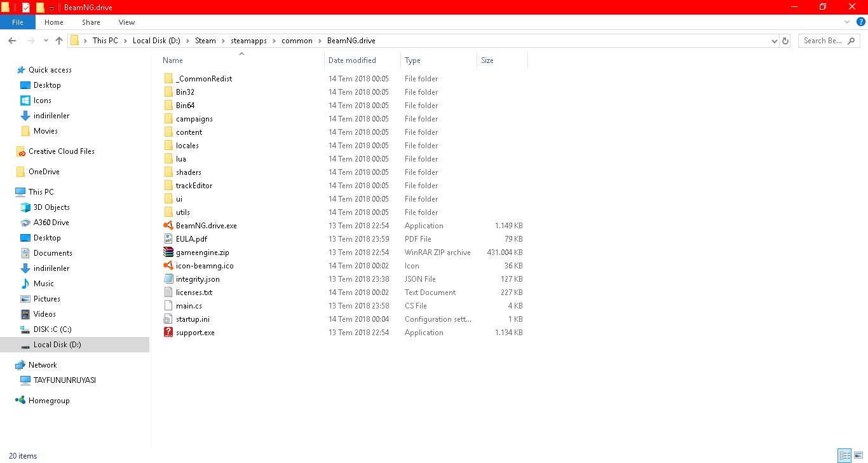Image resolution: width=868 pixels, height=463 pixels.
Task: Select the gameengine.zip WinRAR archive icon
Action: pyautogui.click(x=168, y=252)
